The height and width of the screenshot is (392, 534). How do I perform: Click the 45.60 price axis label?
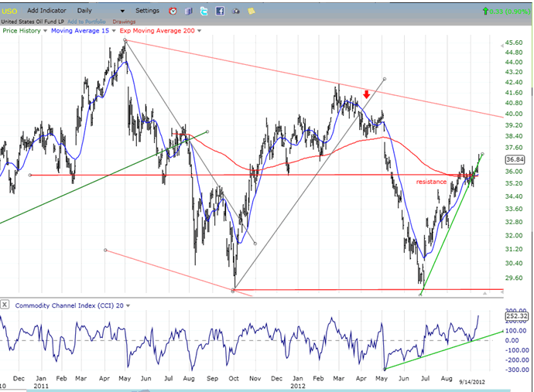(514, 43)
